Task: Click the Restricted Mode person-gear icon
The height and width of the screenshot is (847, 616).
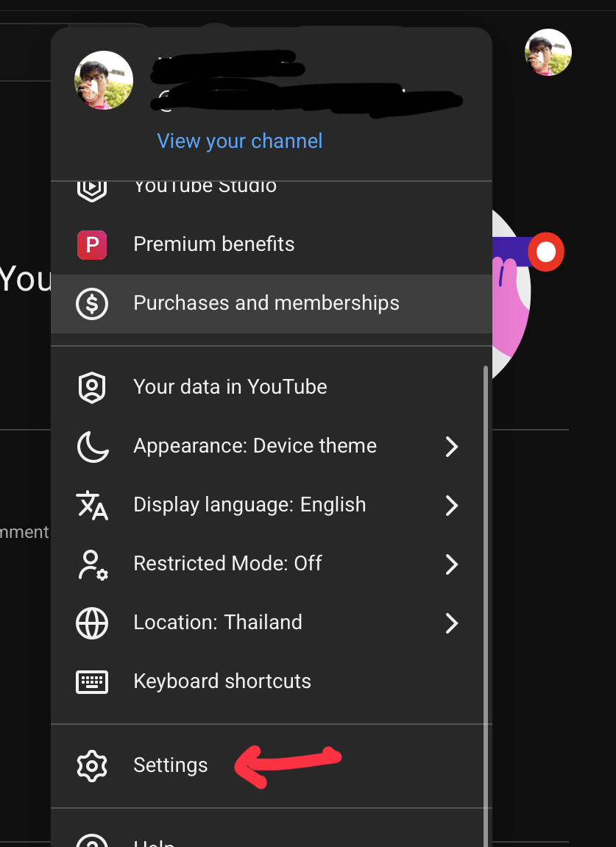Action: [92, 564]
